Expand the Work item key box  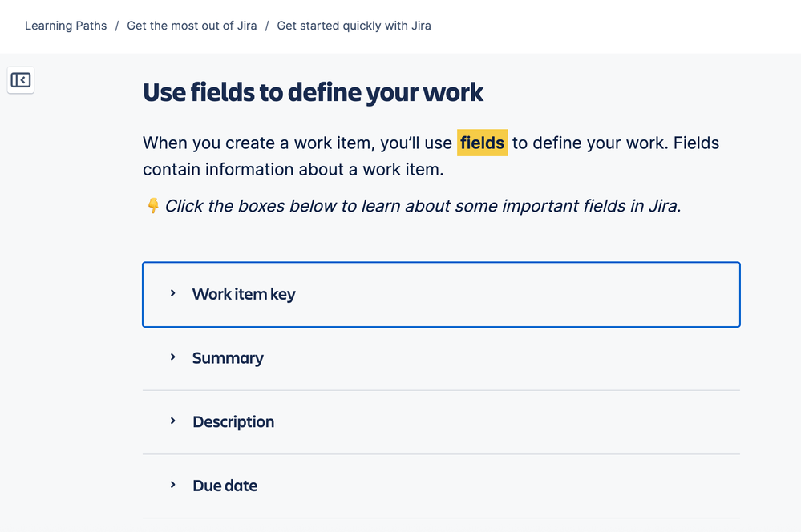click(x=244, y=294)
